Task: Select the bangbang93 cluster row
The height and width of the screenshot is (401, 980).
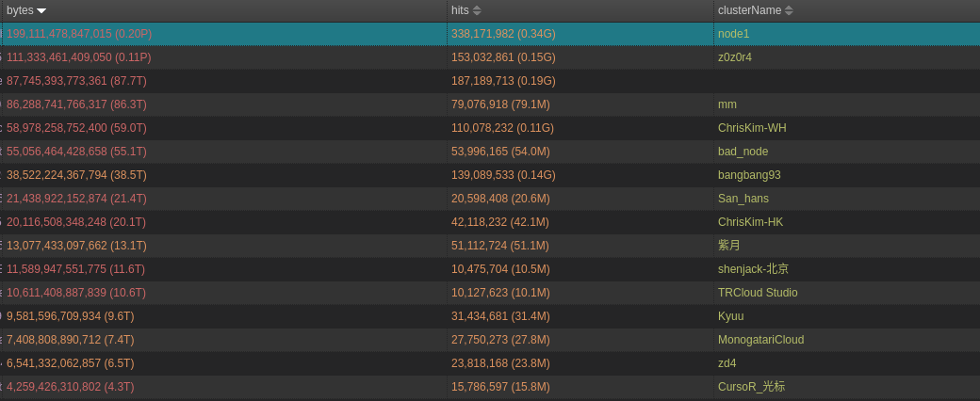Action: pos(749,175)
